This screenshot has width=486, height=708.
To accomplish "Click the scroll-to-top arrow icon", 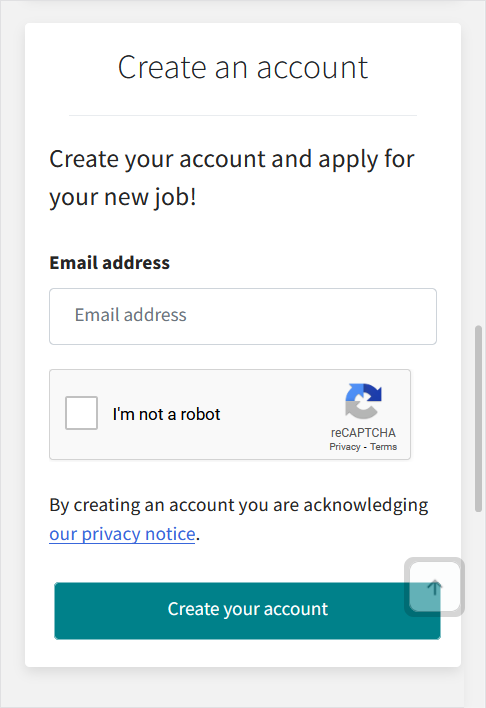I will (x=435, y=587).
